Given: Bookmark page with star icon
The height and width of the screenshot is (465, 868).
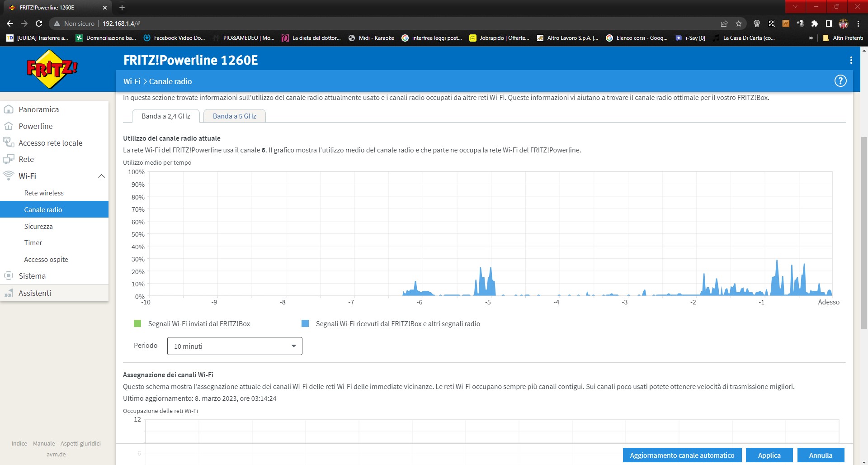Looking at the screenshot, I should (739, 24).
